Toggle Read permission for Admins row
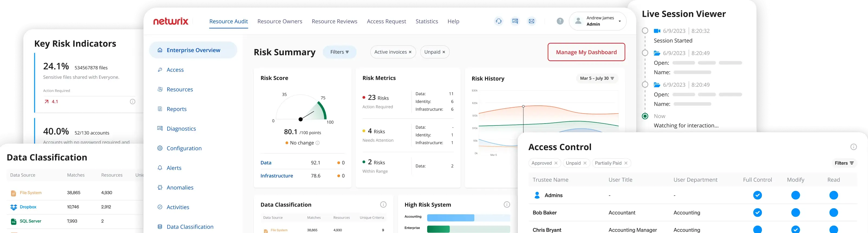The image size is (868, 233). (x=834, y=195)
